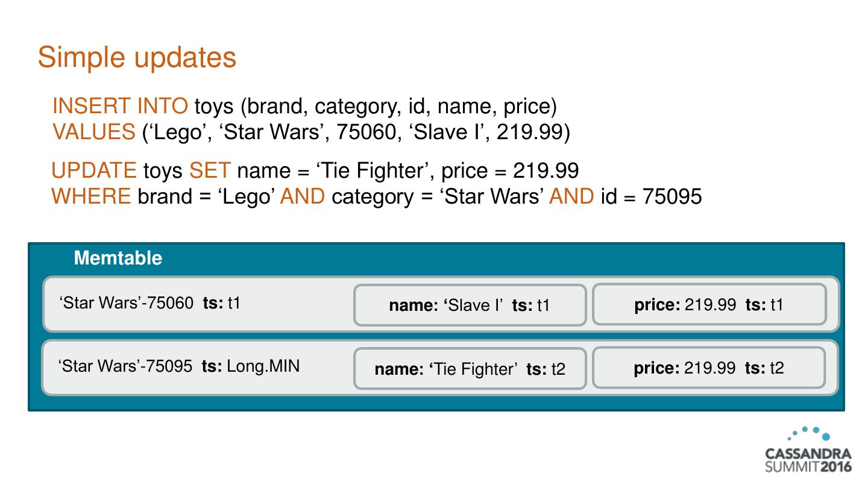This screenshot has width=868, height=488.
Task: Click the orange SET keyword
Action: click(x=210, y=171)
